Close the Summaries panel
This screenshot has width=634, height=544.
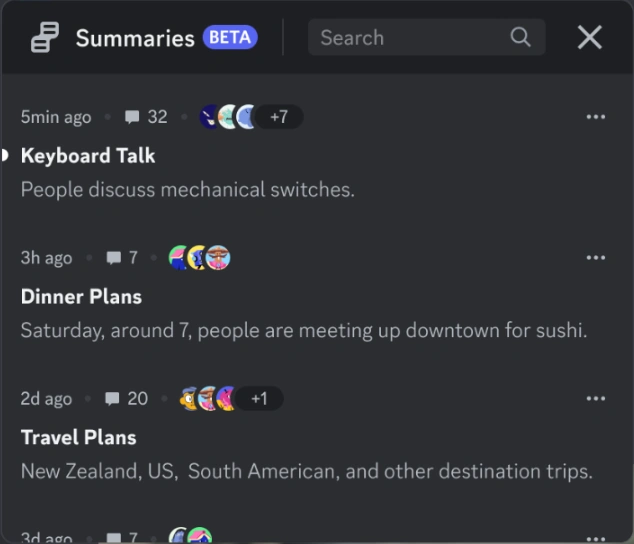click(x=590, y=38)
